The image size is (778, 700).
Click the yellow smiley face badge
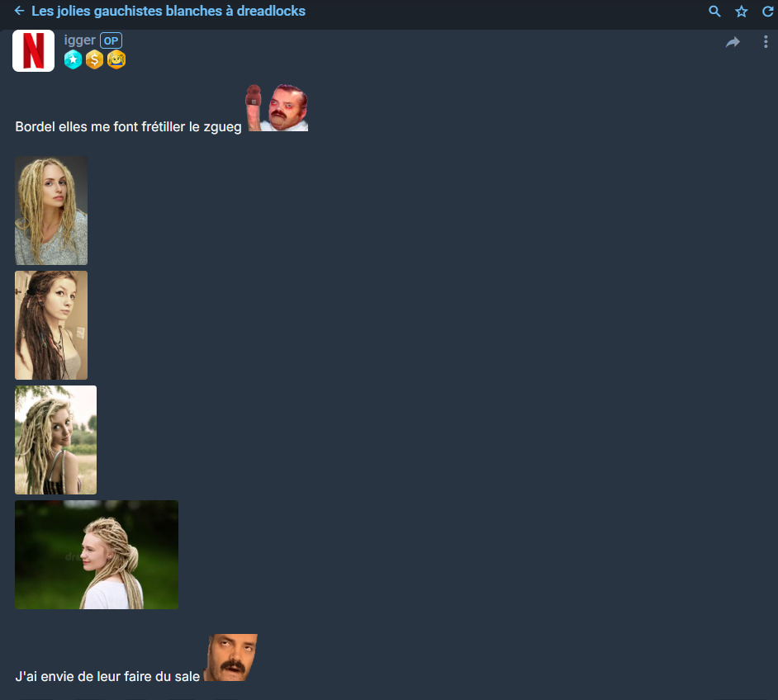pos(116,60)
